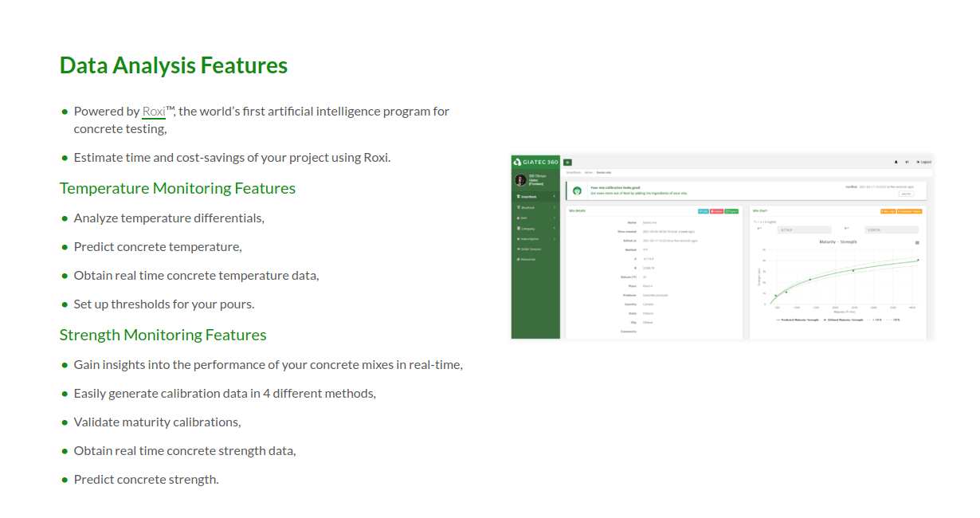Click the 'Powered by' artificial intelligence bullet text

(x=262, y=120)
